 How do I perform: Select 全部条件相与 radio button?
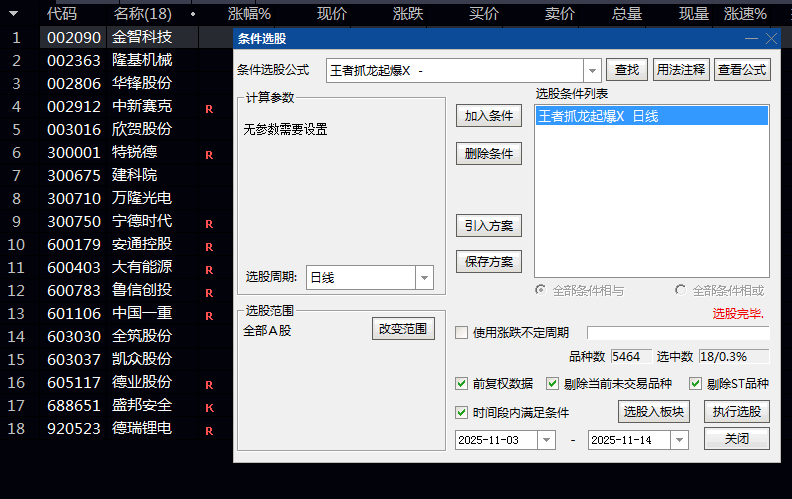click(540, 290)
